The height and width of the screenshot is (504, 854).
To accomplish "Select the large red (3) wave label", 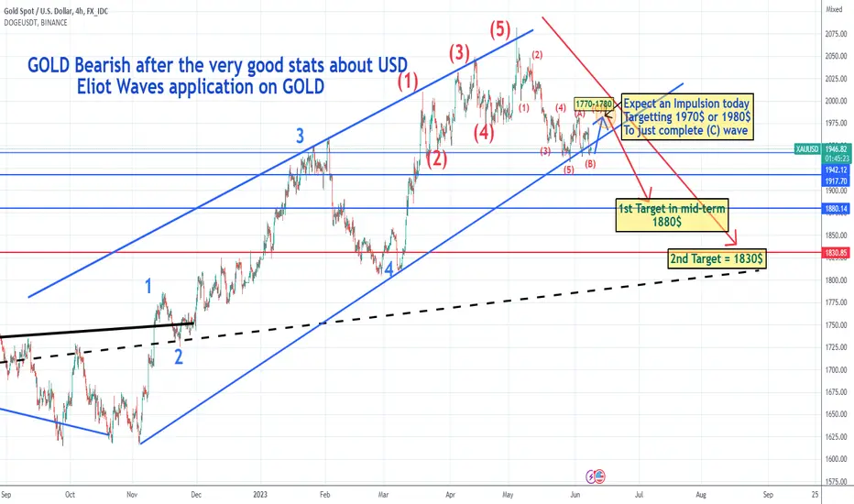I will click(459, 53).
